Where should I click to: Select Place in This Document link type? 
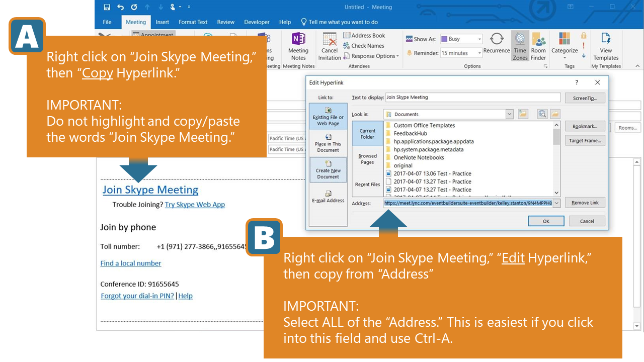click(x=328, y=143)
